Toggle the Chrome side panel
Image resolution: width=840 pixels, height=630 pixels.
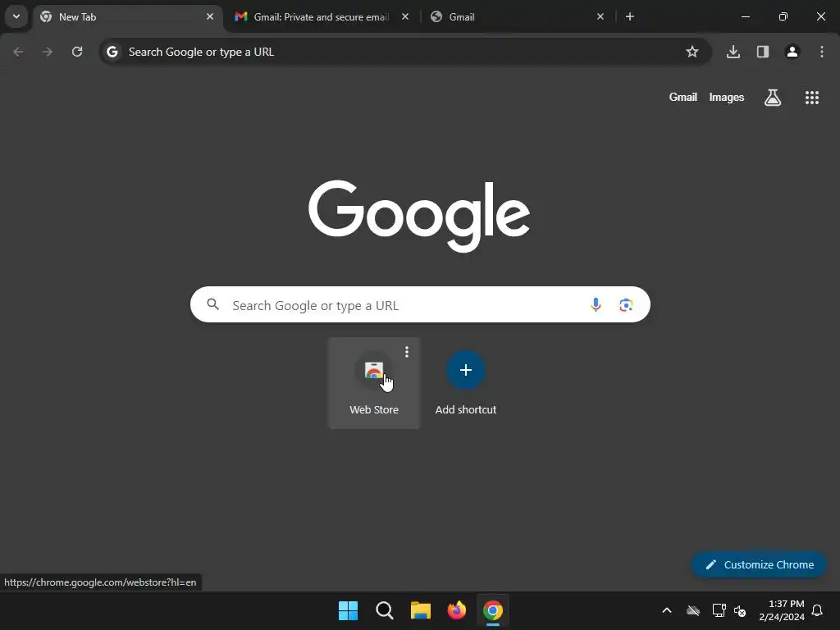click(x=763, y=52)
